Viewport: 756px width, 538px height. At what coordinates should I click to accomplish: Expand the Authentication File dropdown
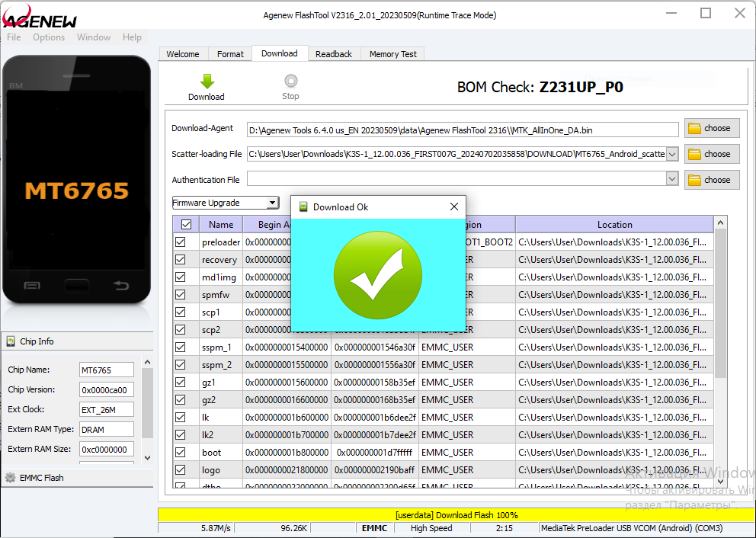pos(671,180)
